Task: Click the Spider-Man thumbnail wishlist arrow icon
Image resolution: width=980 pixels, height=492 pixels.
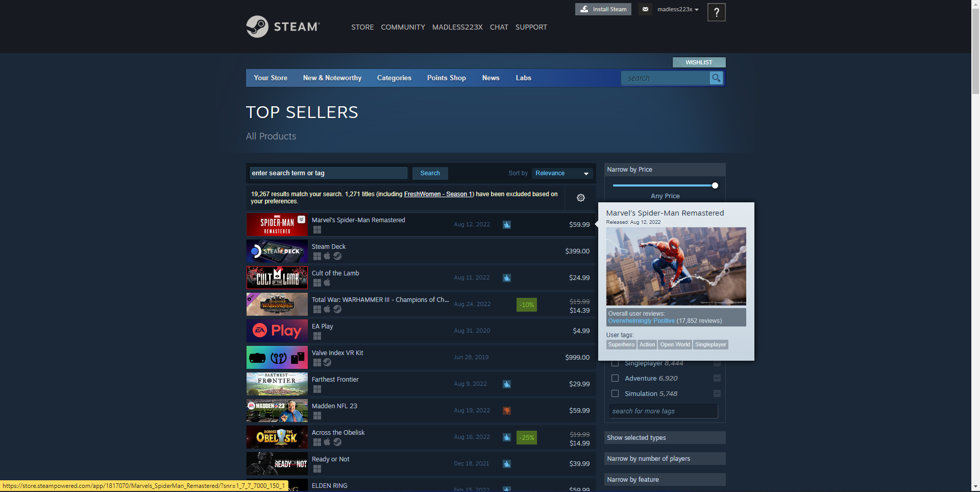Action: point(302,219)
